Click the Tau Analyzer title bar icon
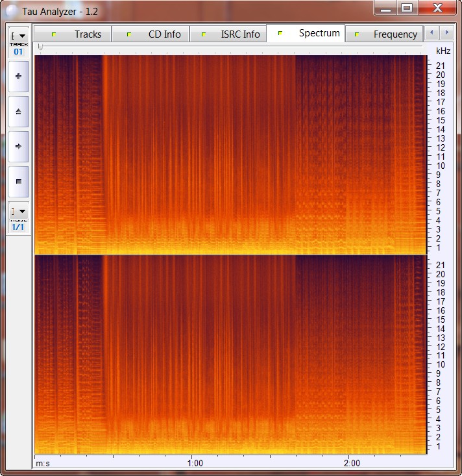462x476 pixels. tap(12, 10)
